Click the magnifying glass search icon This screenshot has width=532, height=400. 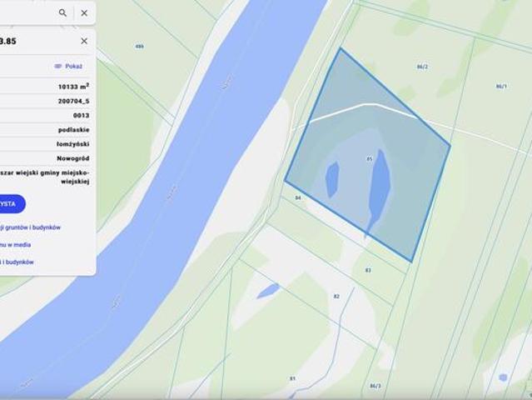(62, 12)
